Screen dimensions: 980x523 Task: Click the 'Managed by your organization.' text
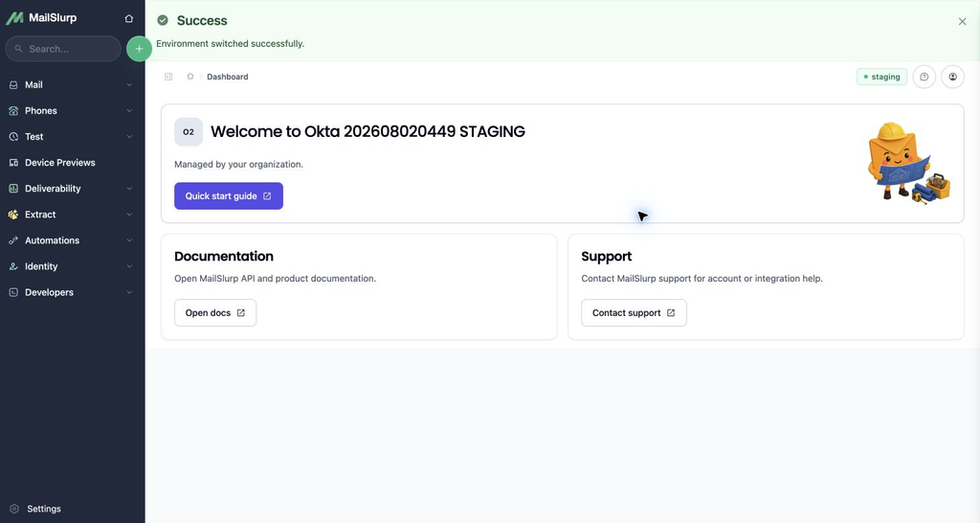point(238,165)
